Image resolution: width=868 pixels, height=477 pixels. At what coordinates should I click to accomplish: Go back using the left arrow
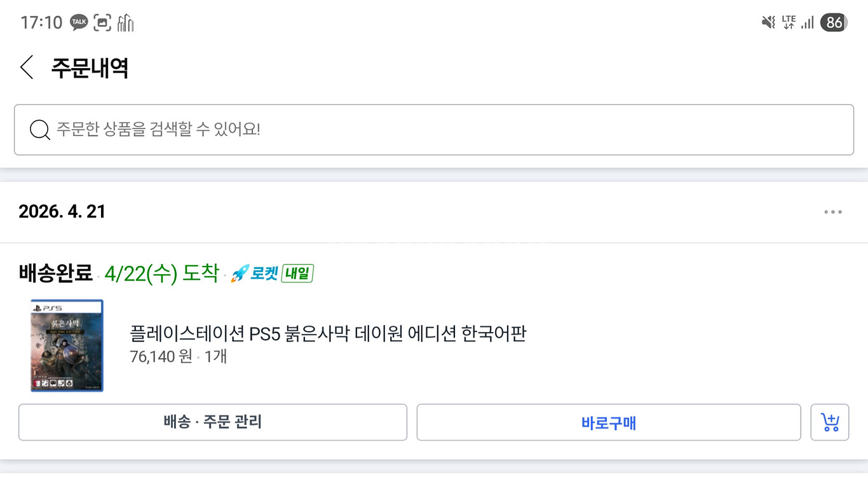(26, 67)
